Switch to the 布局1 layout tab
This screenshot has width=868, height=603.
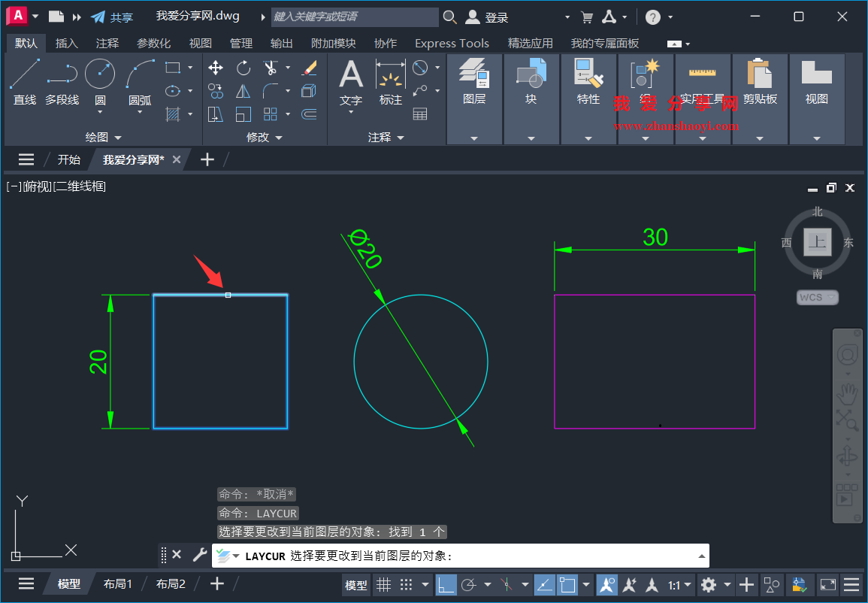[x=117, y=583]
